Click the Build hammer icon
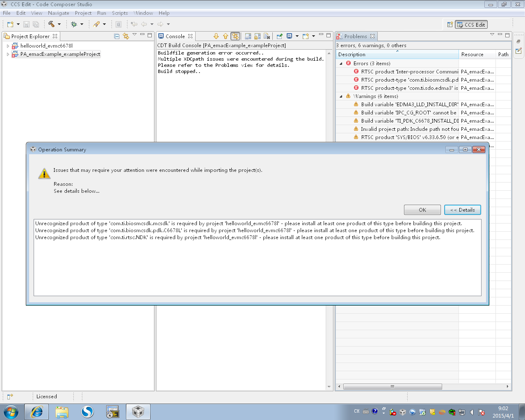 point(51,24)
